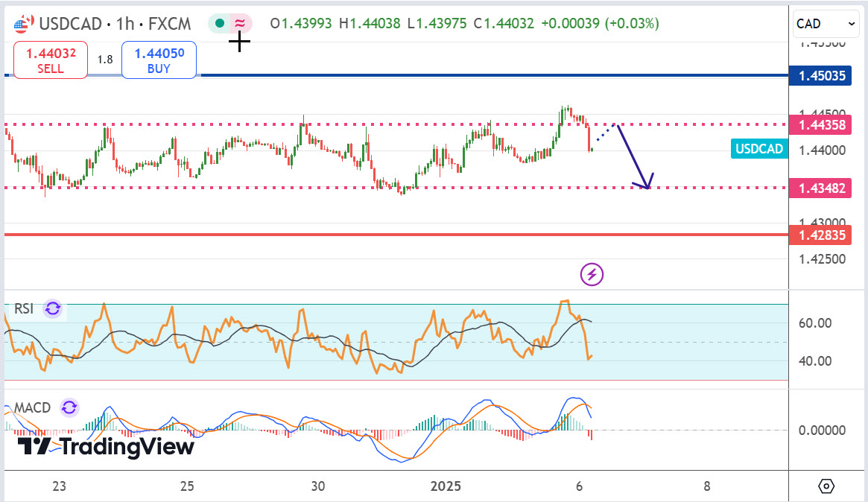Click the pink approximate-data wave icon
The width and height of the screenshot is (868, 502).
point(240,24)
